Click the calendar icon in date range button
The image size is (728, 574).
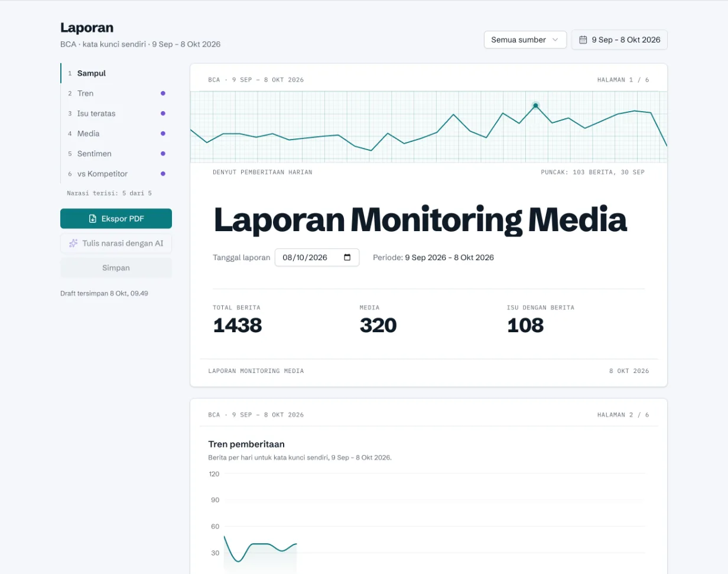point(583,40)
